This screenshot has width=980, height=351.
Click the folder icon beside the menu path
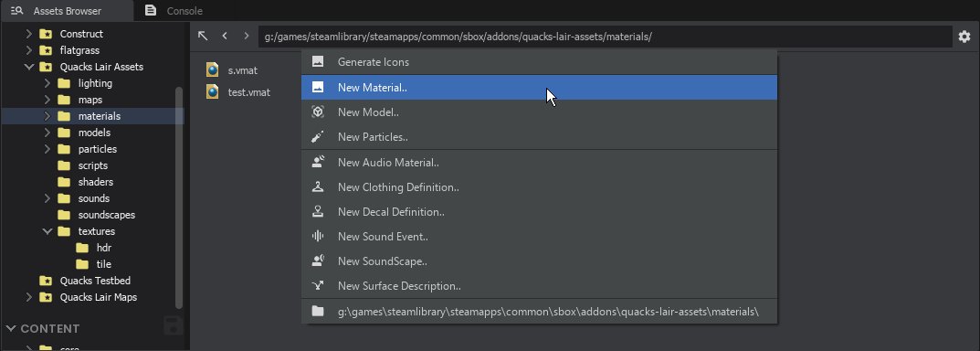pyautogui.click(x=318, y=311)
